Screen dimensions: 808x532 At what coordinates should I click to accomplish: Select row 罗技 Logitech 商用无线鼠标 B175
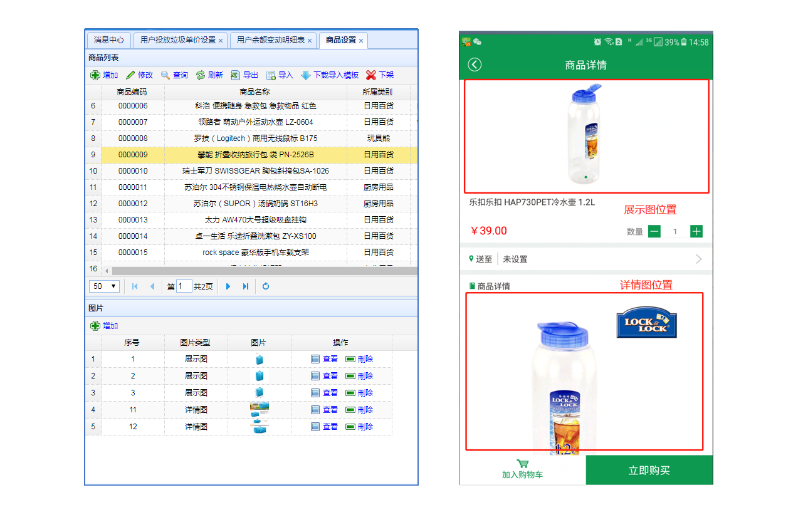tap(251, 138)
